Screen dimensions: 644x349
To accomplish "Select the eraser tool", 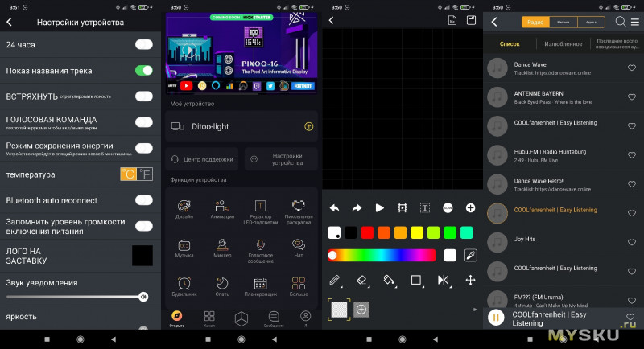I will pos(361,280).
